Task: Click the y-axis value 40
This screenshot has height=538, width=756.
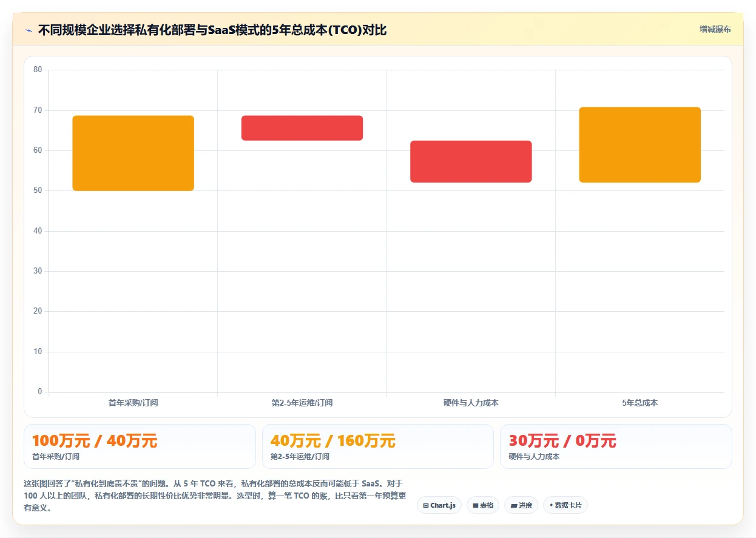Action: point(38,230)
